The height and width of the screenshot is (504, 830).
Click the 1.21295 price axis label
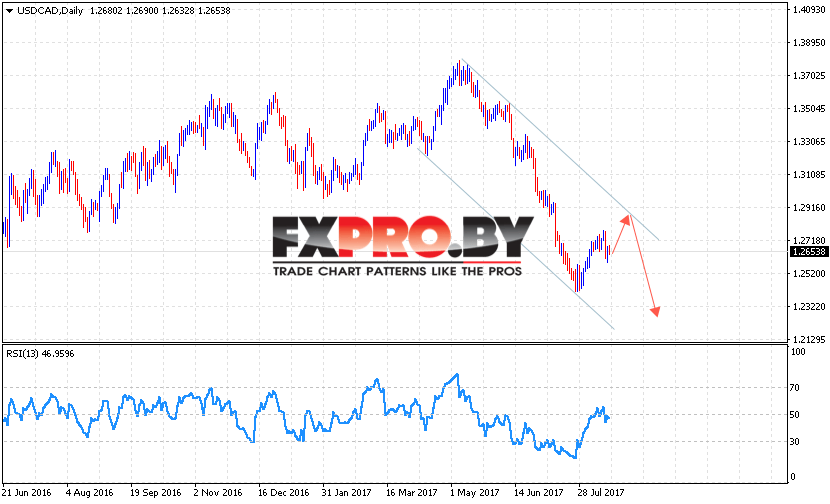pos(809,339)
